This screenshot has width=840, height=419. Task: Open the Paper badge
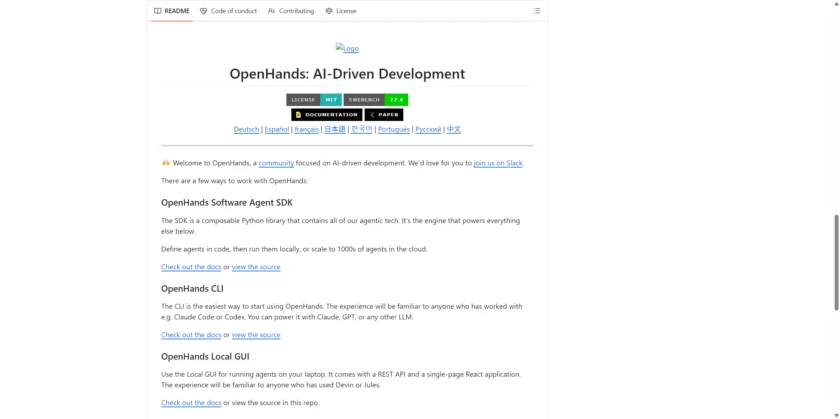pyautogui.click(x=384, y=115)
